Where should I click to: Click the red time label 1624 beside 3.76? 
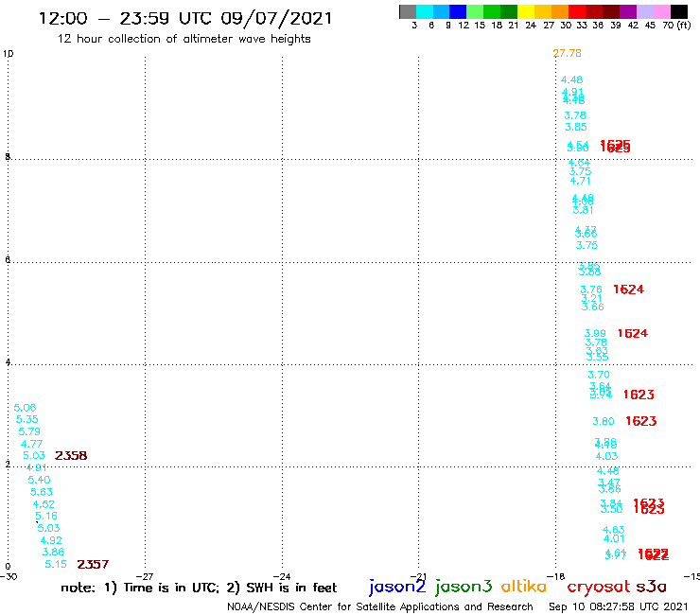628,290
